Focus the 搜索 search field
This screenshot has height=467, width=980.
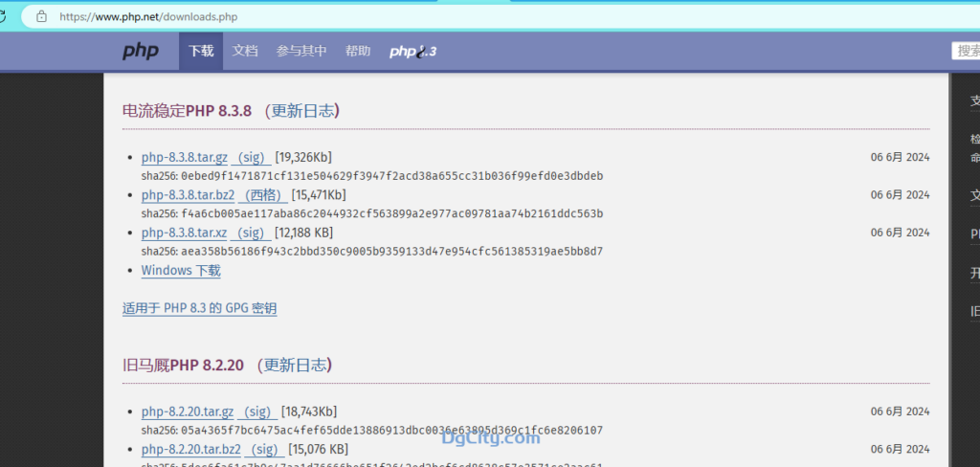point(967,52)
